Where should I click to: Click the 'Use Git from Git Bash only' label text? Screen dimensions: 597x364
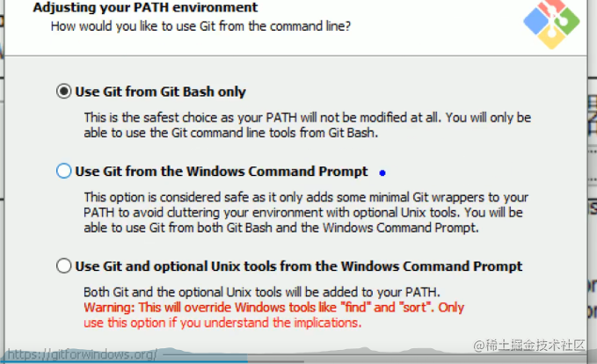(160, 91)
